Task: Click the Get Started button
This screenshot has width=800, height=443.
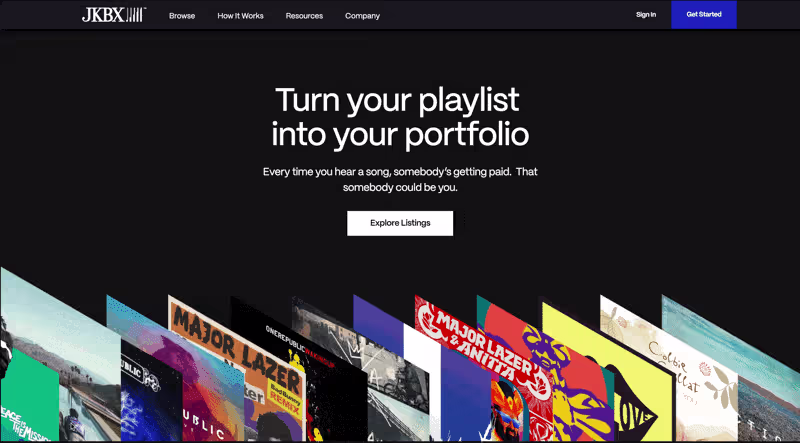Action: pos(704,15)
